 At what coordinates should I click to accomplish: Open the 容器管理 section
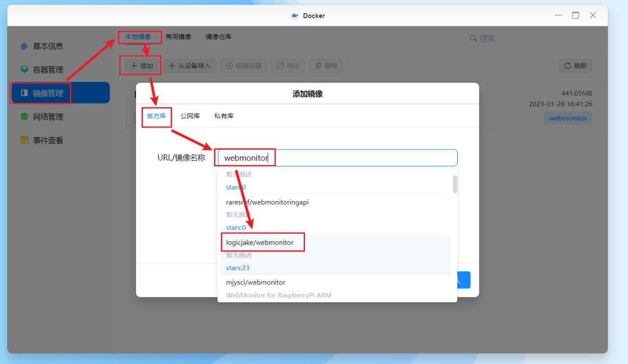tap(49, 69)
